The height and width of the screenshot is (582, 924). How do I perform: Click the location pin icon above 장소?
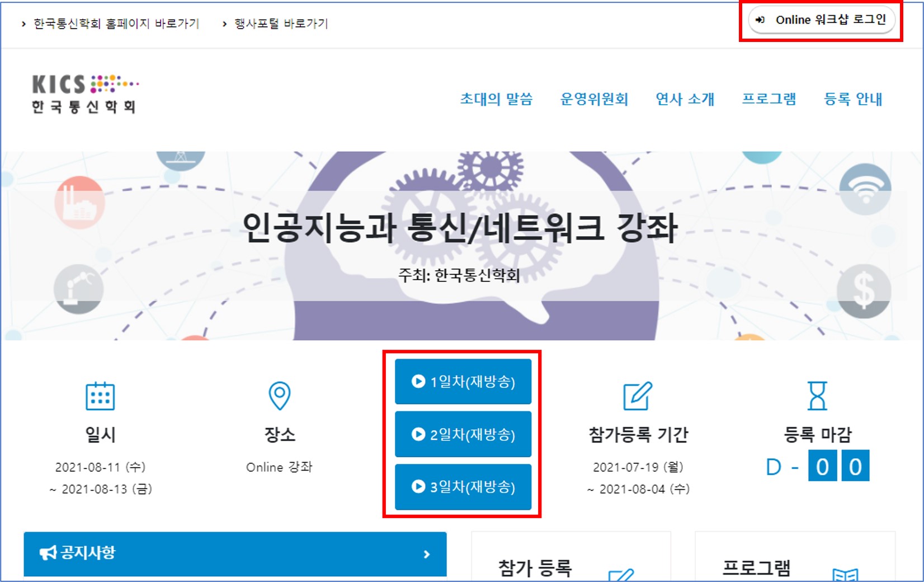pos(280,396)
